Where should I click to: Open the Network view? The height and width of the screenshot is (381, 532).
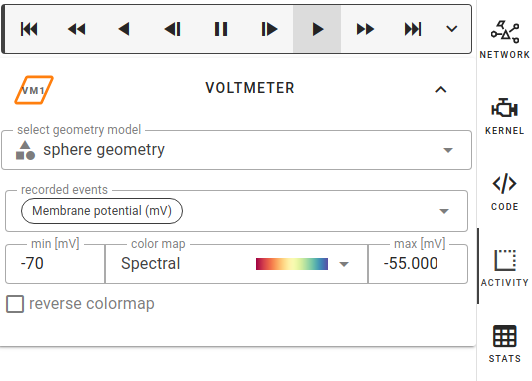(x=505, y=39)
